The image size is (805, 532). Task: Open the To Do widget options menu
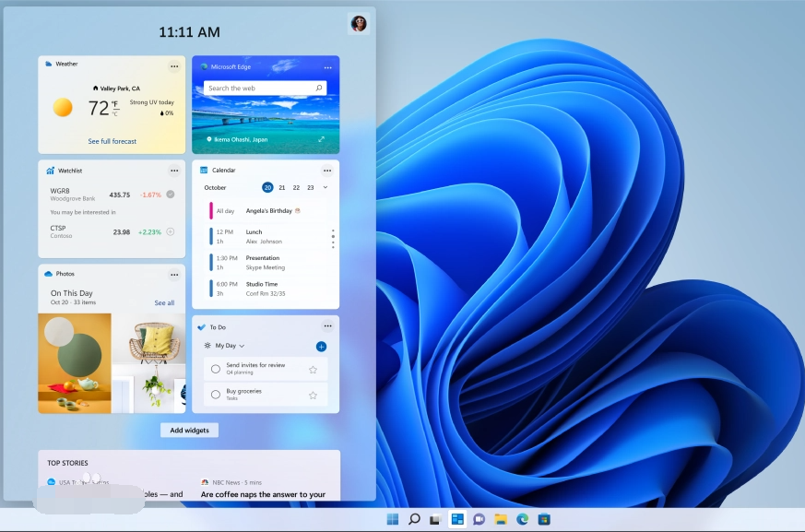[327, 325]
